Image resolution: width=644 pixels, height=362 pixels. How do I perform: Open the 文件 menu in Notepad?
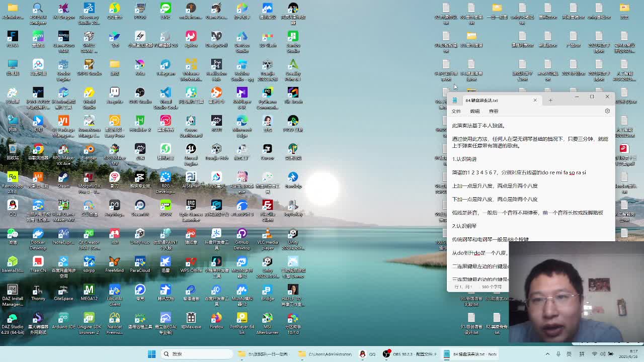coord(456,111)
